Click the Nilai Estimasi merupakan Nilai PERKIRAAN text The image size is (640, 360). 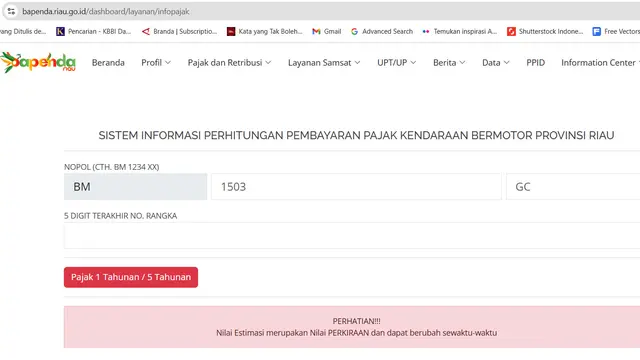[356, 333]
